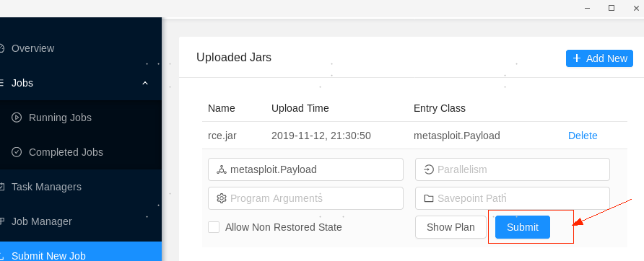This screenshot has width=644, height=261.
Task: Collapse the Jobs menu chevron
Action: 145,84
